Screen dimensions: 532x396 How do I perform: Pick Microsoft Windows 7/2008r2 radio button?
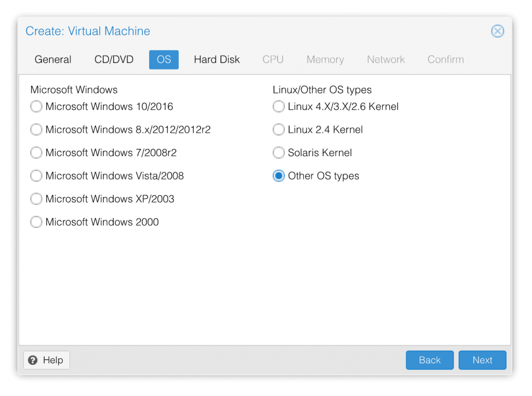[x=36, y=153]
